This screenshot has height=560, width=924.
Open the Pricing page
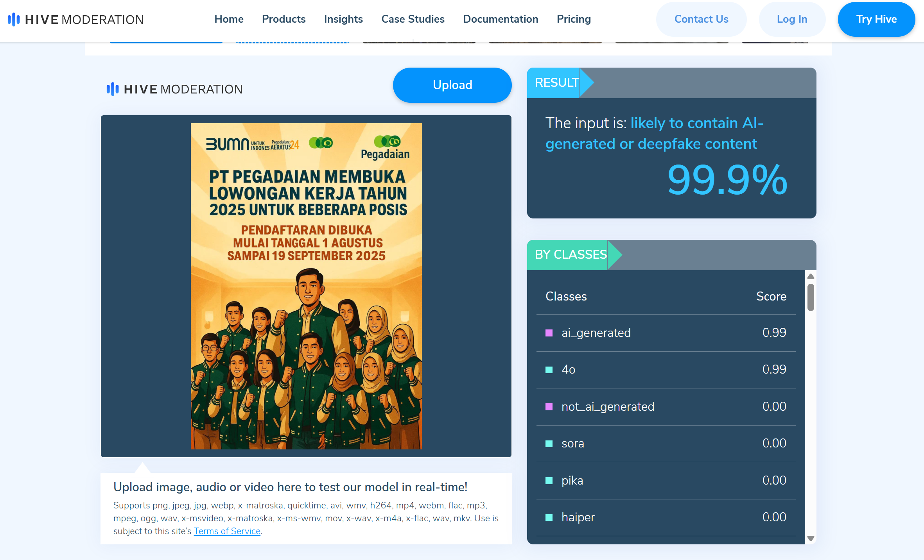(x=574, y=19)
